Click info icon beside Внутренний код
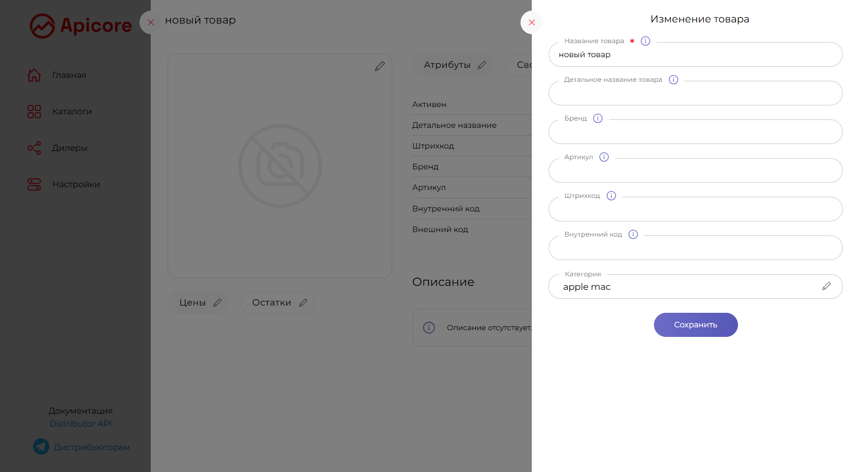The width and height of the screenshot is (868, 472). pyautogui.click(x=633, y=234)
